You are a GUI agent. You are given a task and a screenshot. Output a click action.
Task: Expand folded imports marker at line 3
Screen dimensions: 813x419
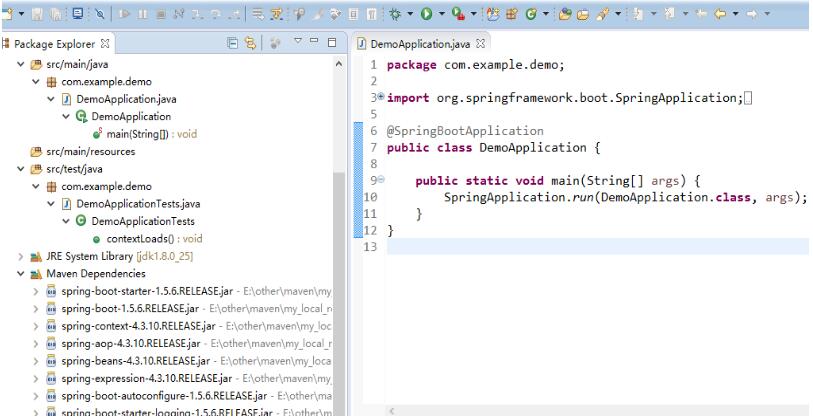(381, 96)
